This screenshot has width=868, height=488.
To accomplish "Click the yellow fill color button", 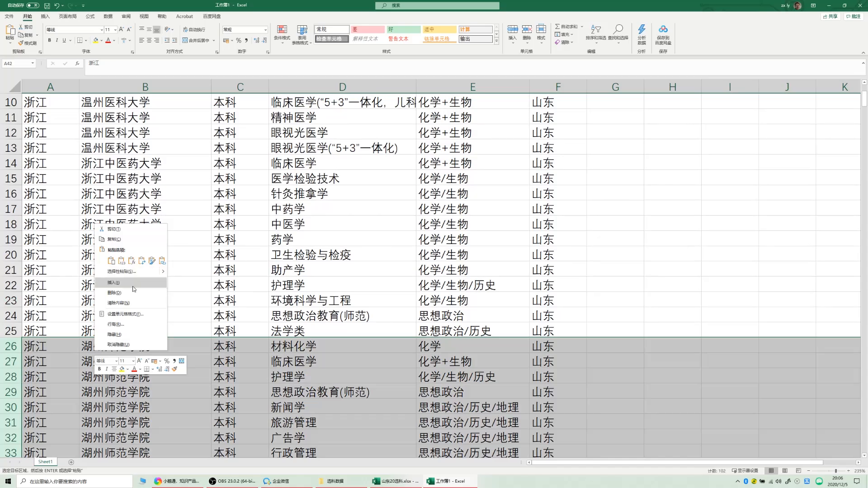I will click(x=95, y=40).
